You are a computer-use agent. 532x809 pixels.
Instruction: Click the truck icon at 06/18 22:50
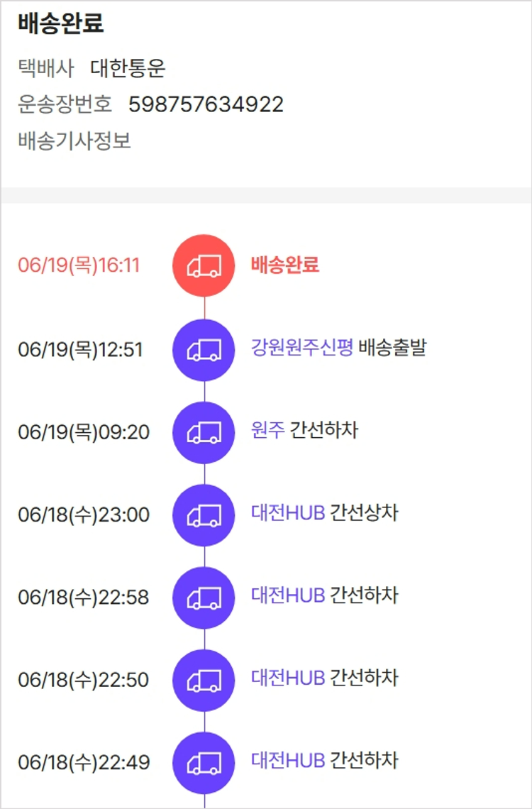[x=204, y=680]
